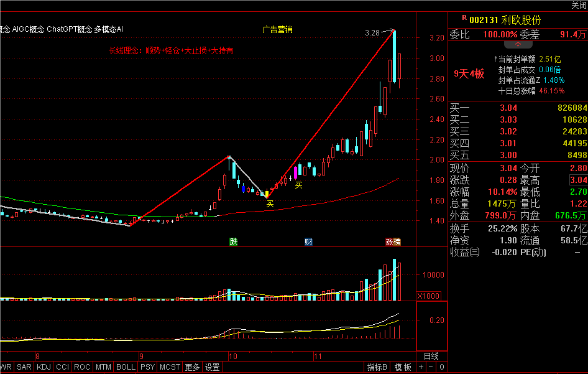Screen dimensions: 588x374
Task: Open the 日线 period selector
Action: click(x=431, y=356)
